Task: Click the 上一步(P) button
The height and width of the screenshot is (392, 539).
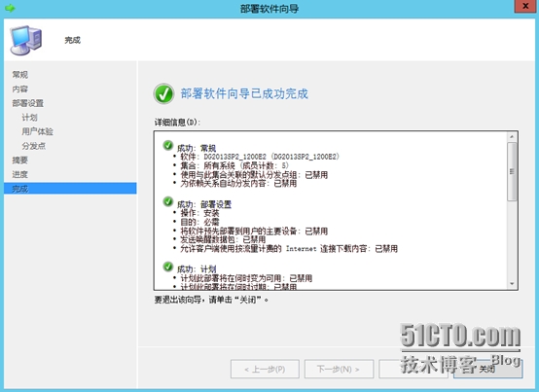Action: 265,369
